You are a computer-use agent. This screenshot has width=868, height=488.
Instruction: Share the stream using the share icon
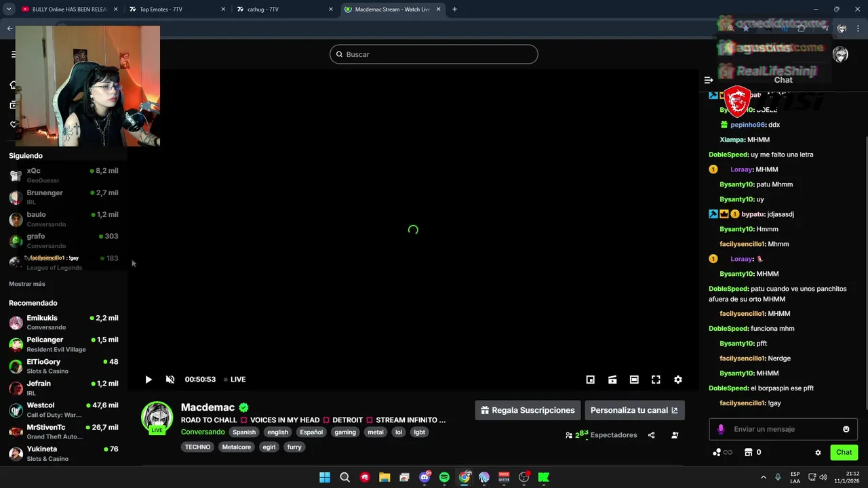[x=652, y=435]
